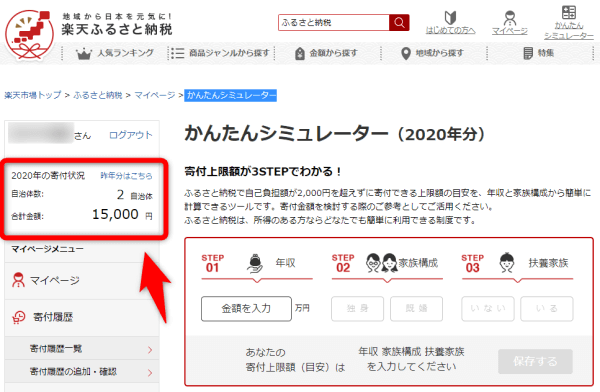This screenshot has width=600, height=392.
Task: Click the map pin icon beside 地域から探す
Action: 406,54
